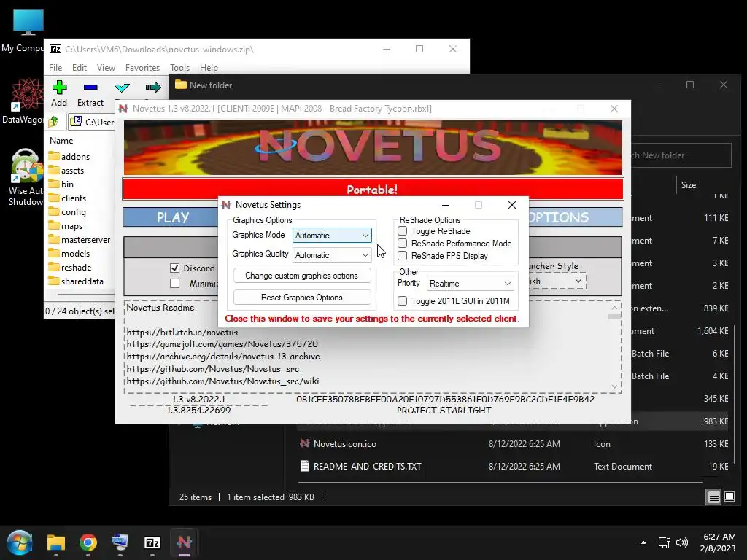
Task: Click the 7-Zip taskbar icon
Action: pos(152,542)
